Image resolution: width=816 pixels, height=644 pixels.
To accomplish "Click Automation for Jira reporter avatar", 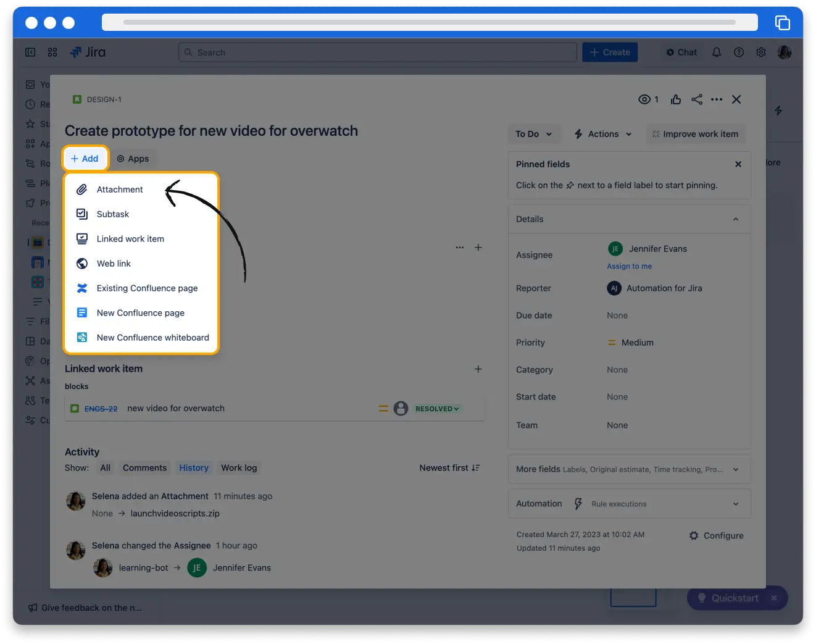I will click(614, 288).
